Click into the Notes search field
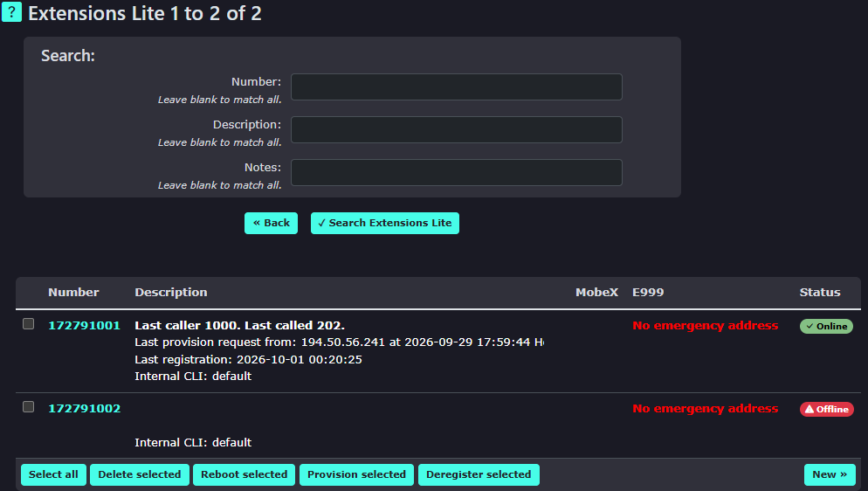868x491 pixels. tap(456, 173)
